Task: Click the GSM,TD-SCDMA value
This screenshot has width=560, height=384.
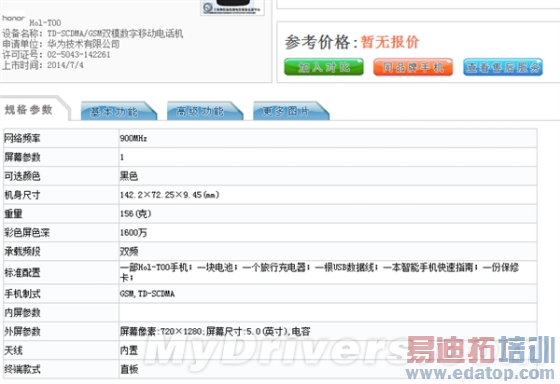Action: (147, 294)
